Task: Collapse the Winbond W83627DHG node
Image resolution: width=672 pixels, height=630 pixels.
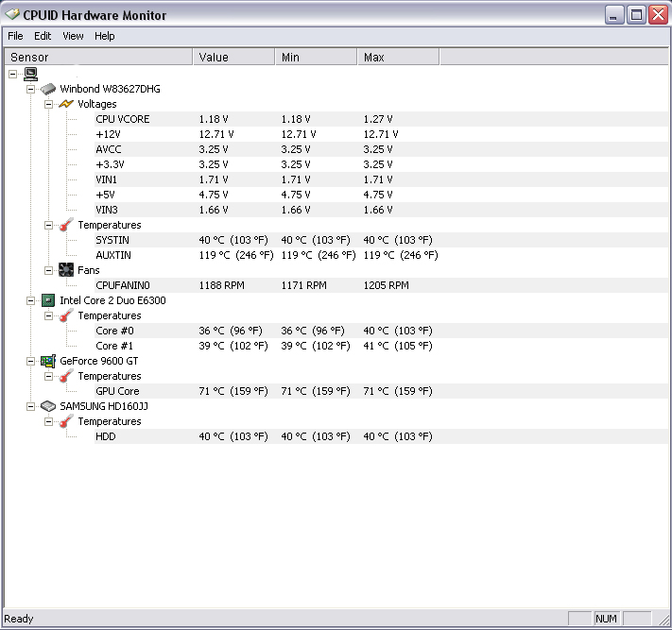Action: pos(31,89)
